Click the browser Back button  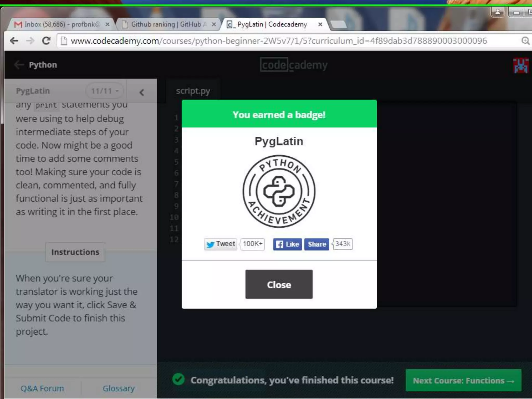pos(14,41)
